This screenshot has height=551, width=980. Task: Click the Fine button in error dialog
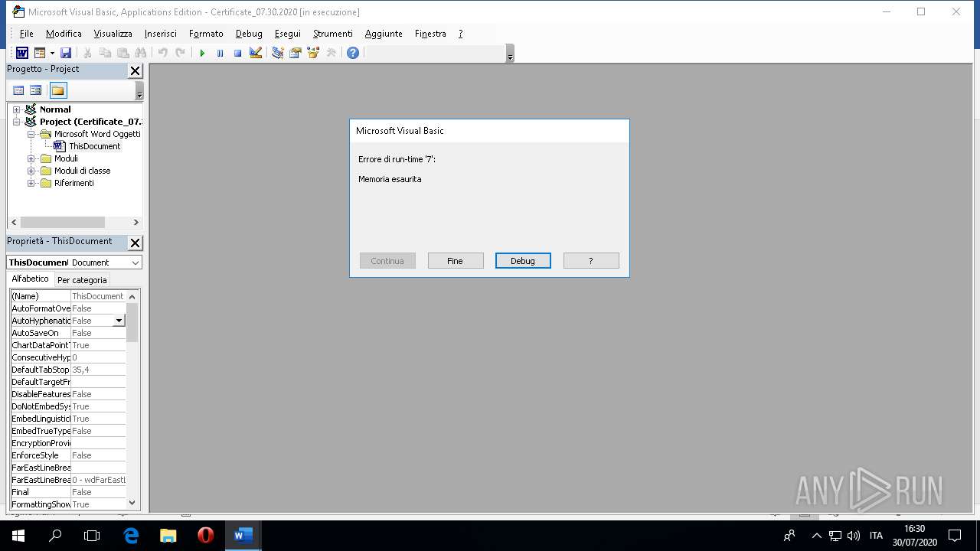(x=456, y=261)
